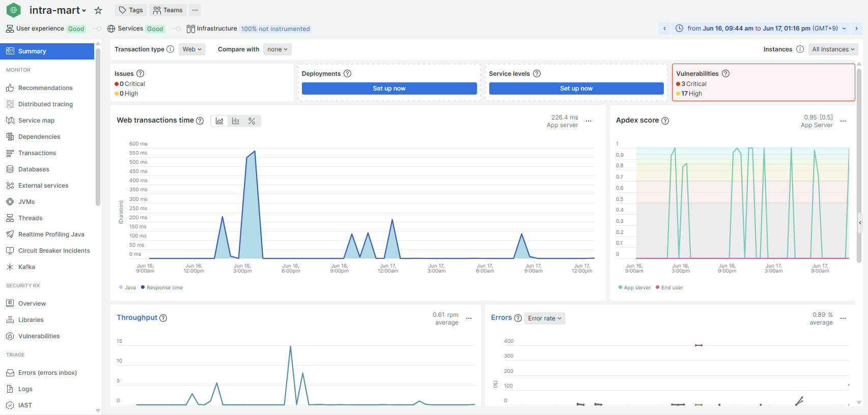Open Apdex score chart options menu
This screenshot has width=868, height=415.
[x=843, y=121]
